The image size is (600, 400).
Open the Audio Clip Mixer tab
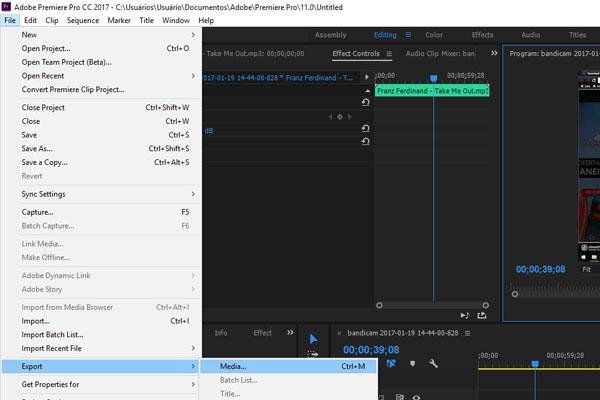pyautogui.click(x=440, y=54)
